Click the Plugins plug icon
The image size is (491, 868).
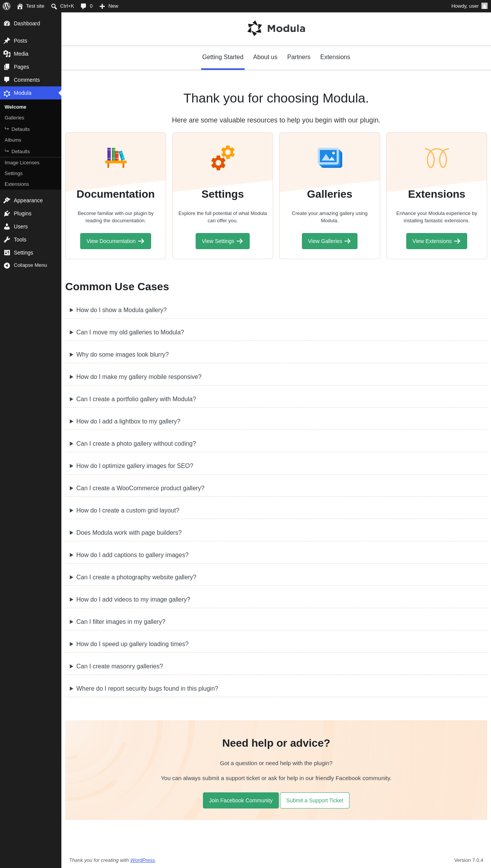click(7, 213)
